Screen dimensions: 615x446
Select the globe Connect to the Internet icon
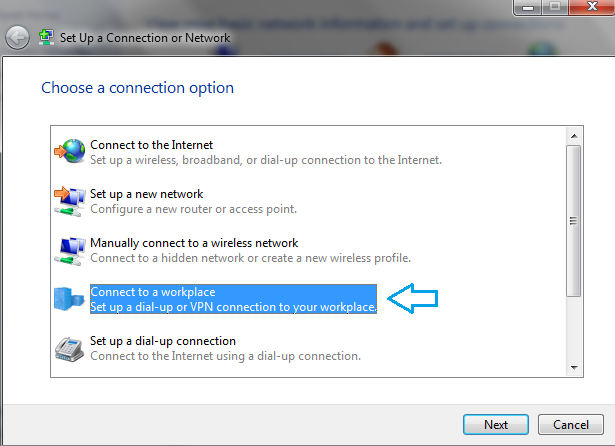point(70,151)
